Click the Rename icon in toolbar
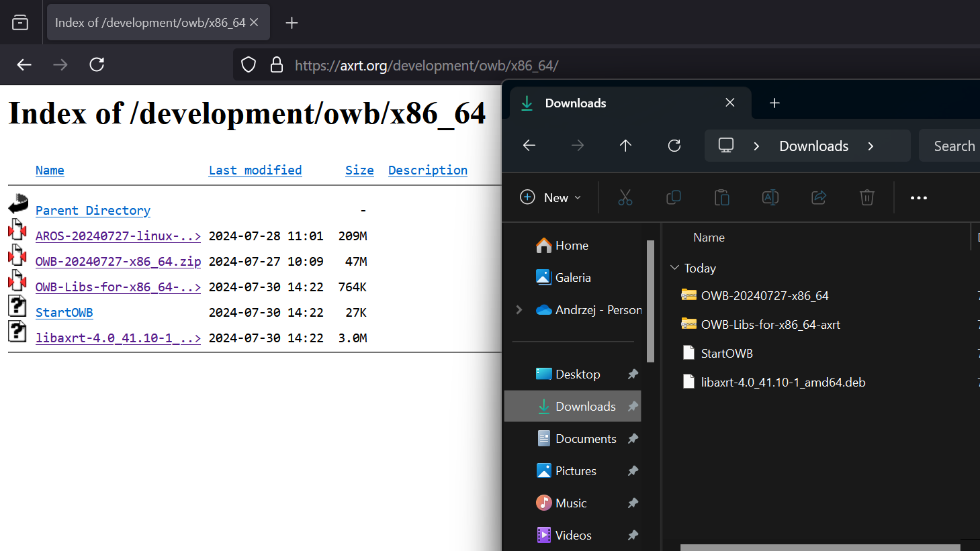 (x=770, y=197)
